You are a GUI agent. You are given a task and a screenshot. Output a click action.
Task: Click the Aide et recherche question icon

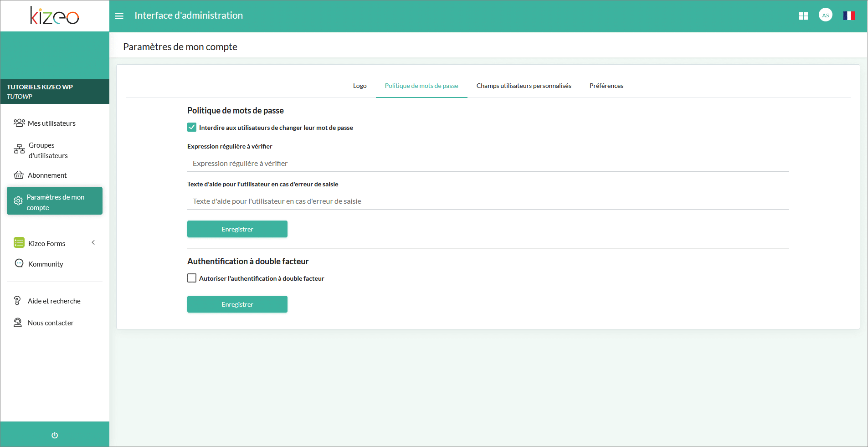pos(17,301)
